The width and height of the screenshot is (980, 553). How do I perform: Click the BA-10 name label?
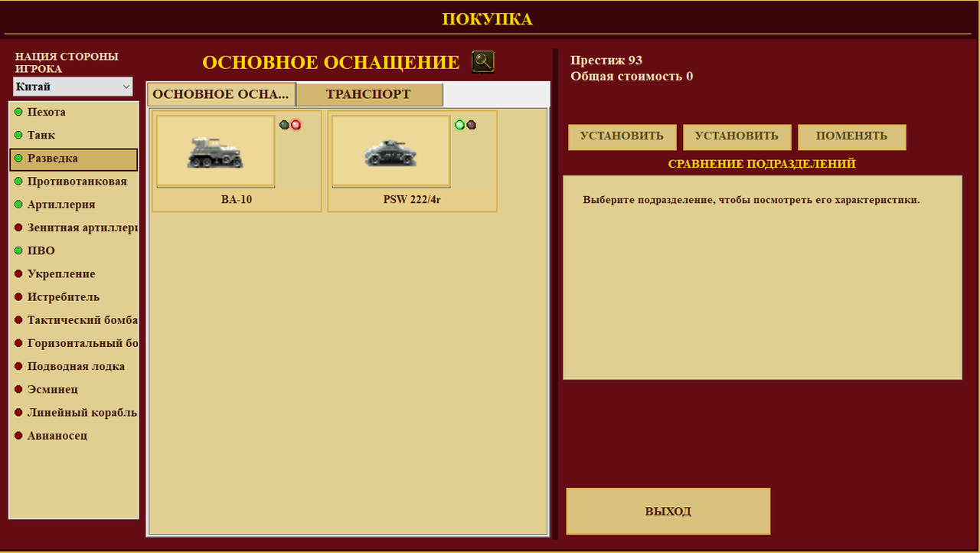tap(237, 200)
